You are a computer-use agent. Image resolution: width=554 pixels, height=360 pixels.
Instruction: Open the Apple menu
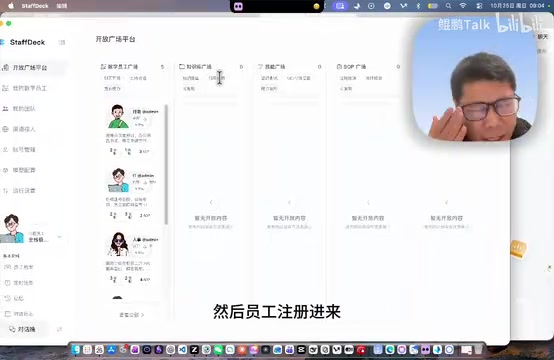tap(11, 6)
